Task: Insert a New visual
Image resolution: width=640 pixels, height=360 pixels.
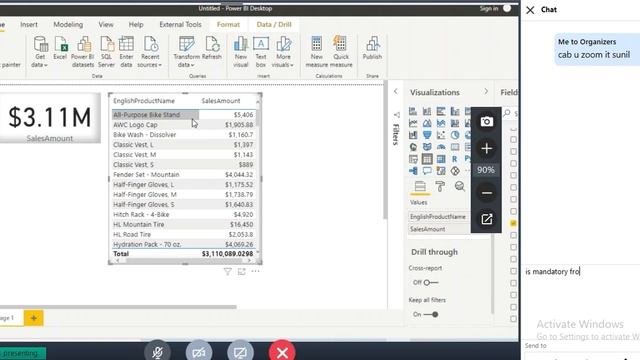Action: click(240, 51)
